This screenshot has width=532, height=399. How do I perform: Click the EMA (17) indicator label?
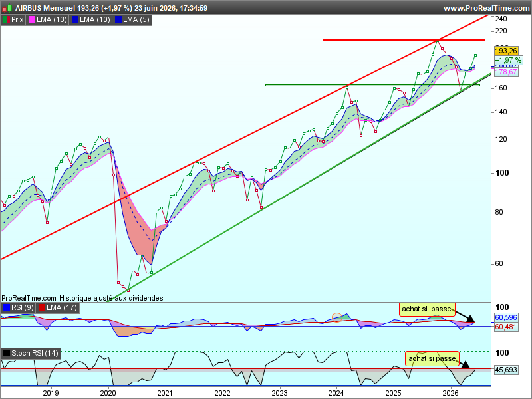[62, 307]
